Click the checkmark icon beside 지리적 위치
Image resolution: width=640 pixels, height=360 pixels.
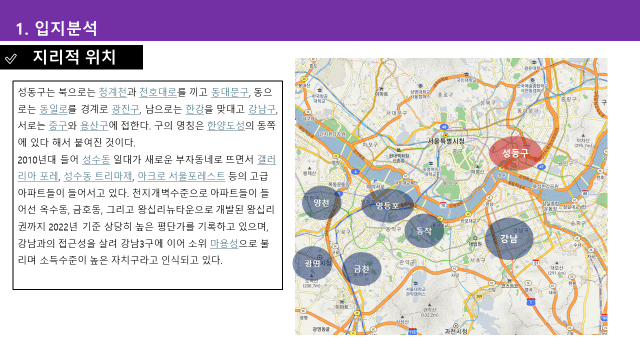(11, 59)
